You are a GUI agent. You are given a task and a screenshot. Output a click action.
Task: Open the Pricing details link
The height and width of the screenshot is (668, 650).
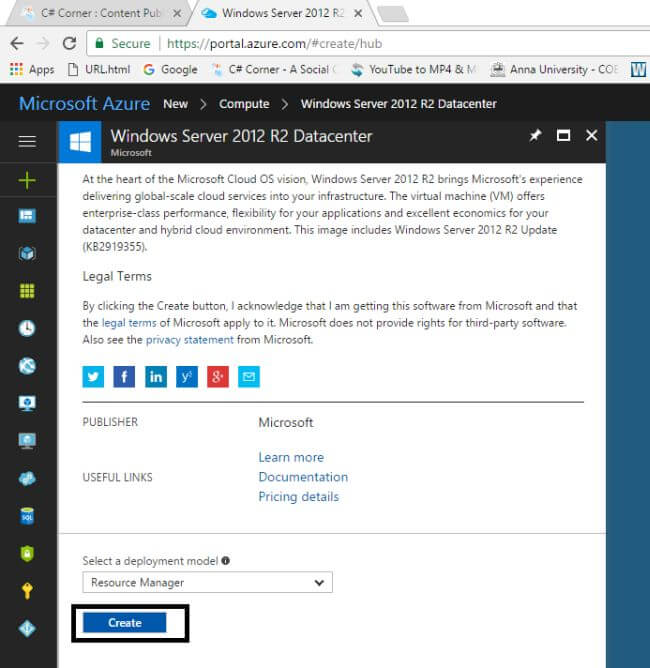pos(299,497)
